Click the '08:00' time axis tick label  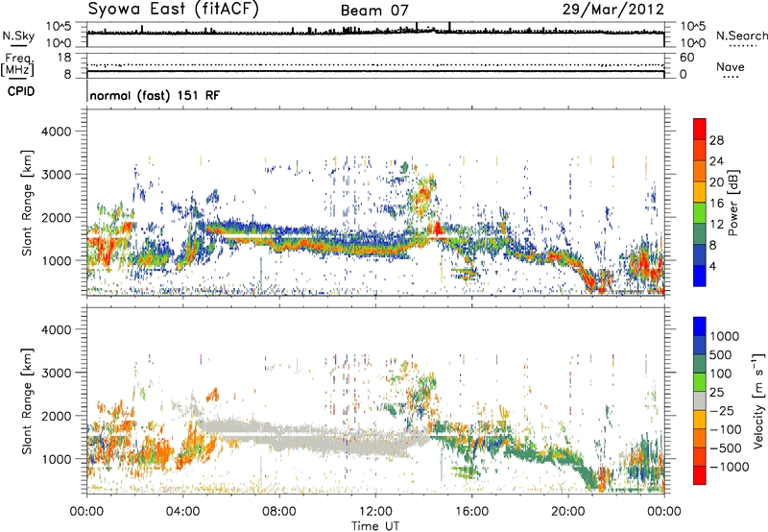(x=279, y=512)
